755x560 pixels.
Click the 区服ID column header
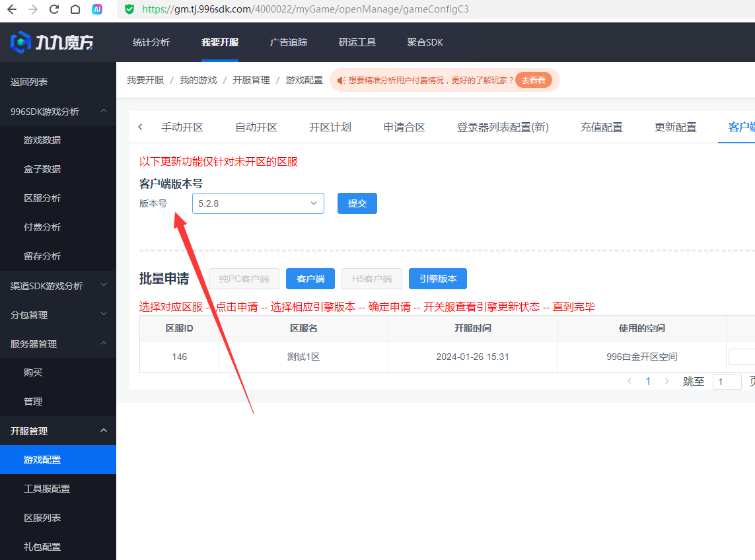[179, 328]
